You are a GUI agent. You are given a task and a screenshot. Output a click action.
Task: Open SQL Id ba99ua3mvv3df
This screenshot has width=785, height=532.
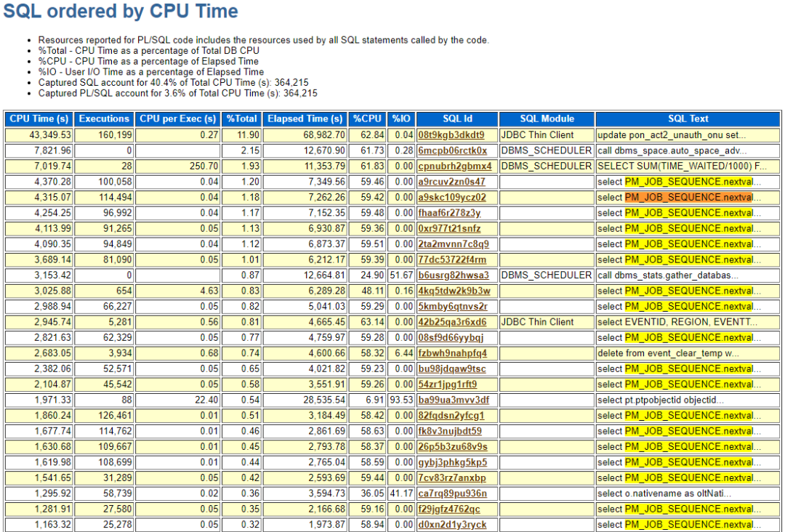tap(454, 400)
